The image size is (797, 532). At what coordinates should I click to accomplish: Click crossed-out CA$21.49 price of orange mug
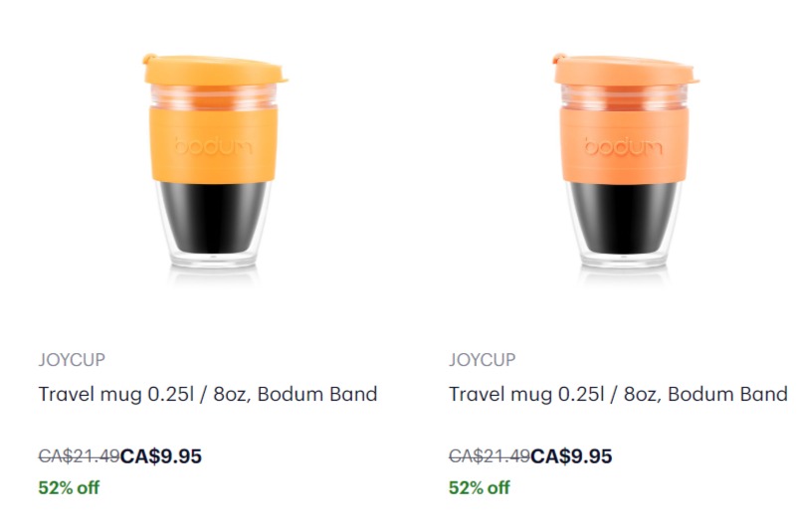[x=490, y=456]
